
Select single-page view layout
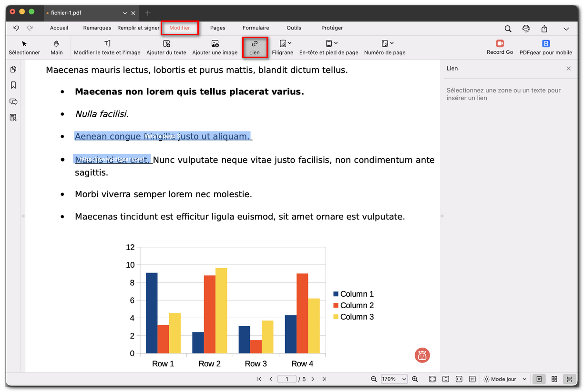[539, 379]
